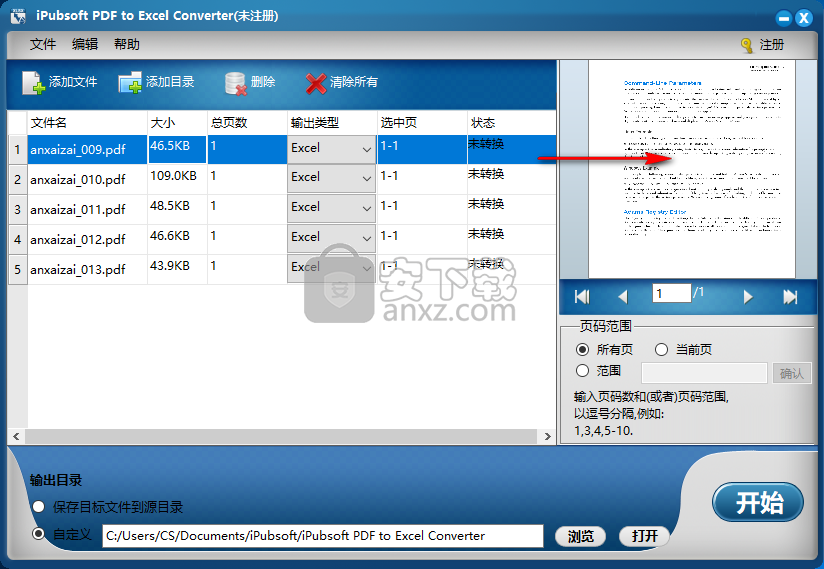Viewport: 824px width, 569px height.
Task: Click the 浏览 browse button
Action: click(581, 536)
